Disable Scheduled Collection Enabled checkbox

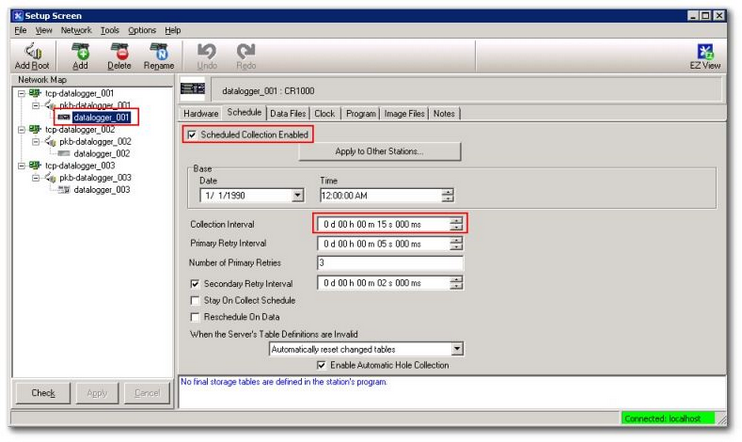(193, 134)
